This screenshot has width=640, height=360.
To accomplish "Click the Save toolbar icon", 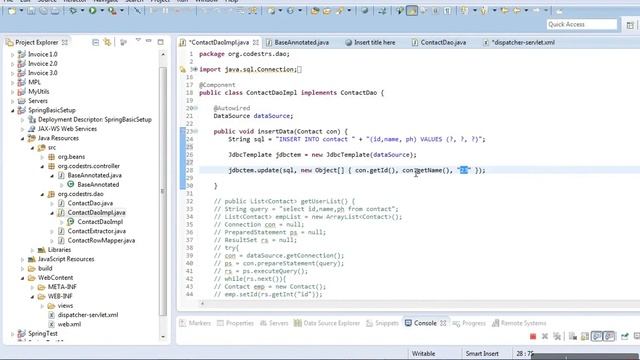I will tap(31, 11).
